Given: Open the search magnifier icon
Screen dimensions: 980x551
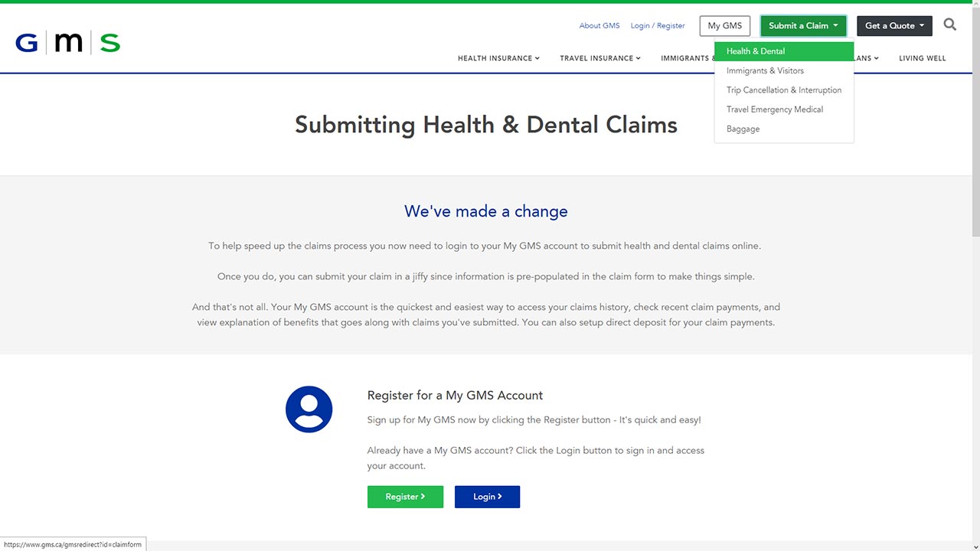Looking at the screenshot, I should (x=949, y=24).
